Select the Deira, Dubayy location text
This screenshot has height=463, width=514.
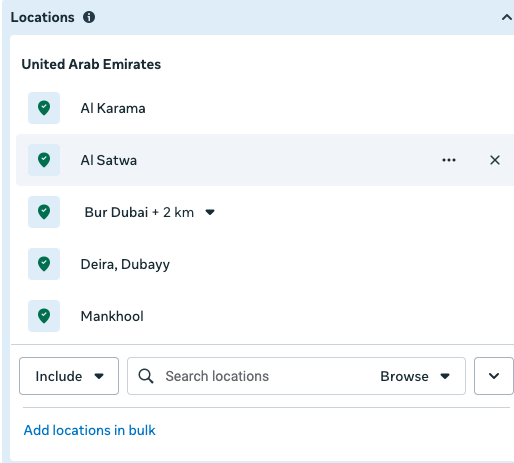pyautogui.click(x=125, y=265)
